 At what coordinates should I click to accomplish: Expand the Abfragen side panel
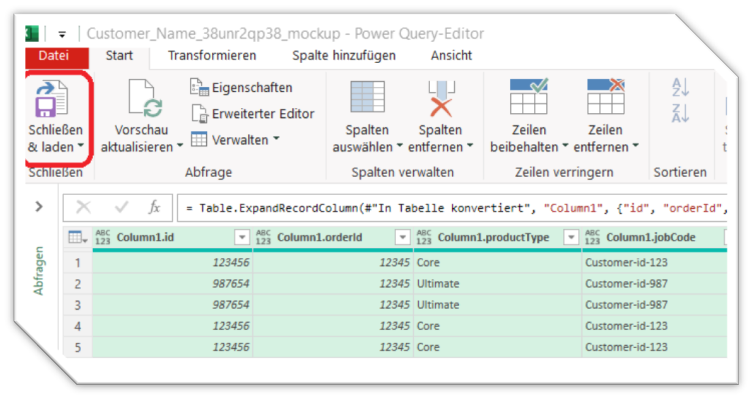coord(39,207)
